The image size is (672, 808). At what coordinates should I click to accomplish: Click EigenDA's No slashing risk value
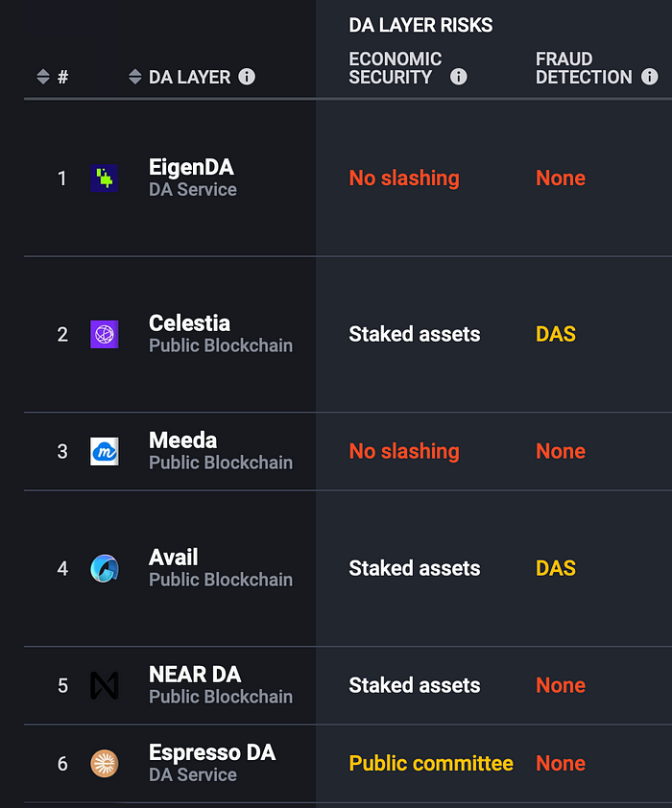(404, 178)
